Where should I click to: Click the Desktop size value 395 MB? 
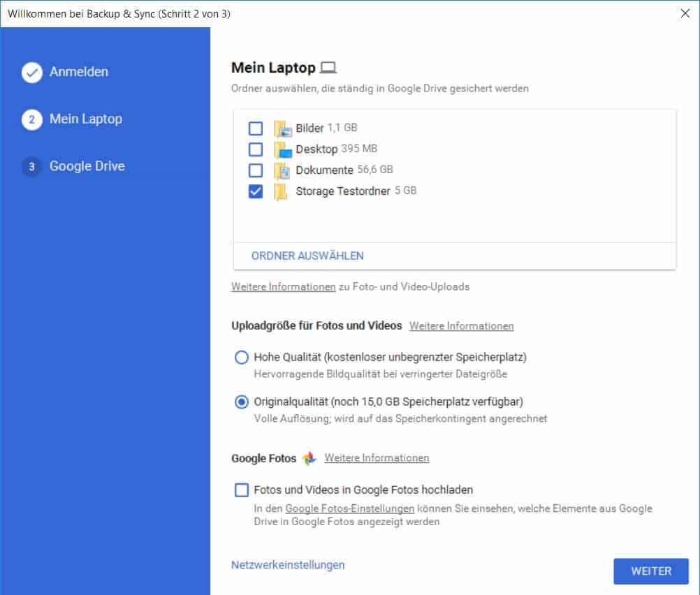pos(359,149)
